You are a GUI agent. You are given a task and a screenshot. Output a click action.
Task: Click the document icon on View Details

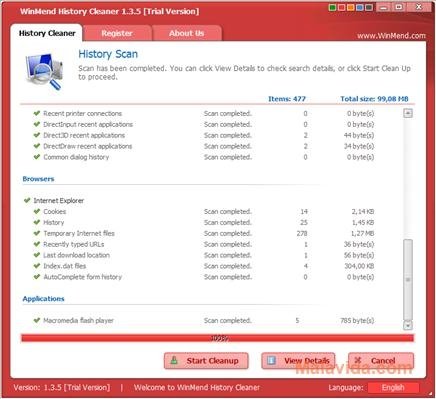pos(271,360)
